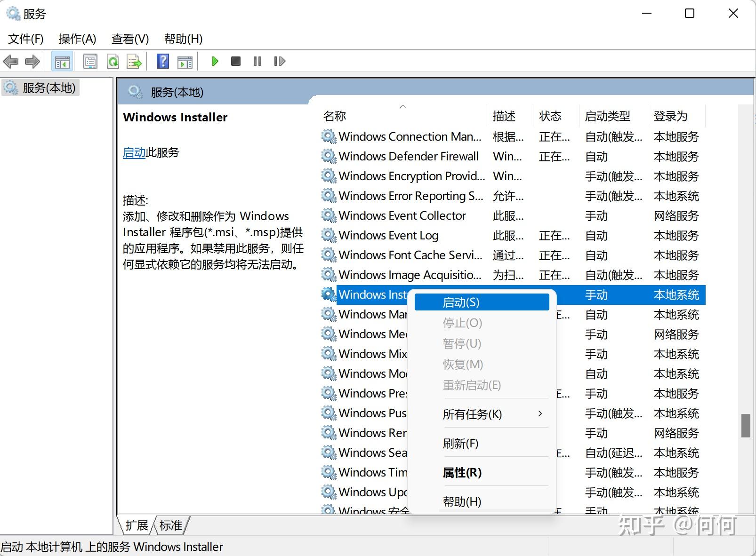Choose 帮助(H) in the context menu
Screen dimensions: 756x556
pos(482,501)
